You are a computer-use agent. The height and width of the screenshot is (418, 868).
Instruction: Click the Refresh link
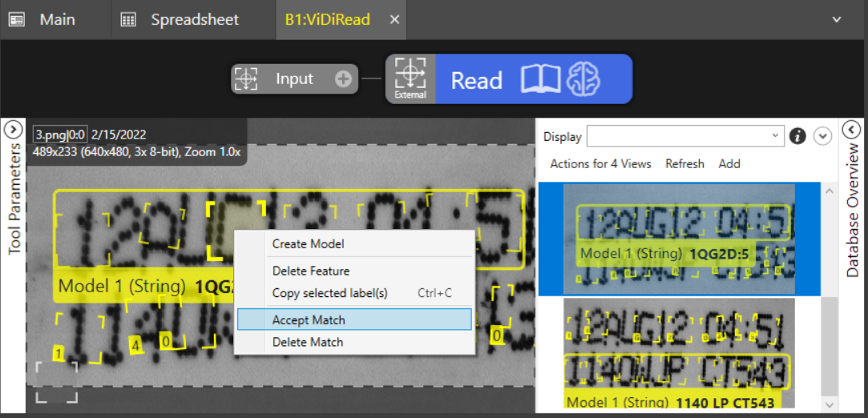click(x=684, y=163)
